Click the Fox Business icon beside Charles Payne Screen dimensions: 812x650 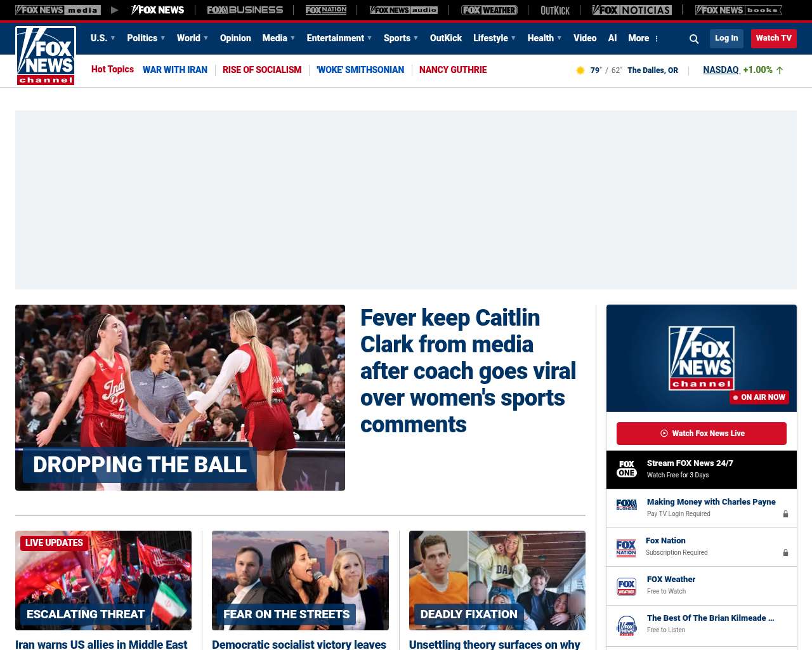627,505
